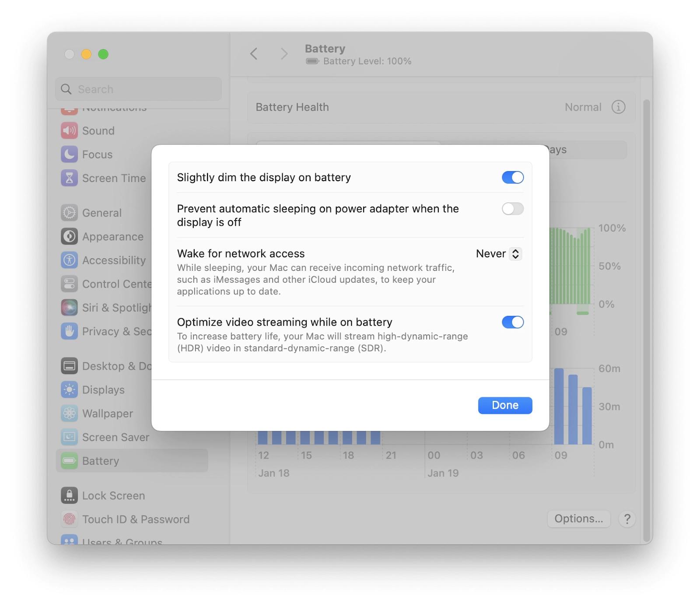Show Battery Health info icon

tap(618, 107)
